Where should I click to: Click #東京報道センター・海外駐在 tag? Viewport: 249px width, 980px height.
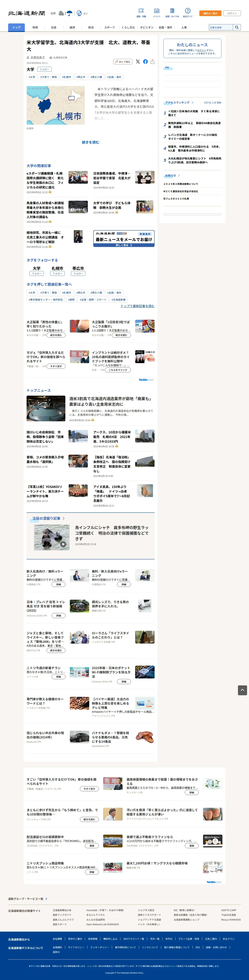coord(46,299)
